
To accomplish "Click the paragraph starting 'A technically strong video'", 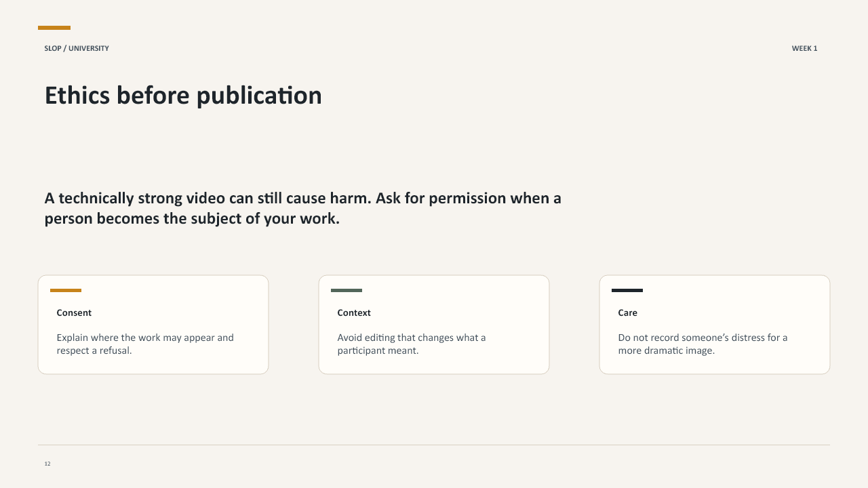I will point(303,208).
